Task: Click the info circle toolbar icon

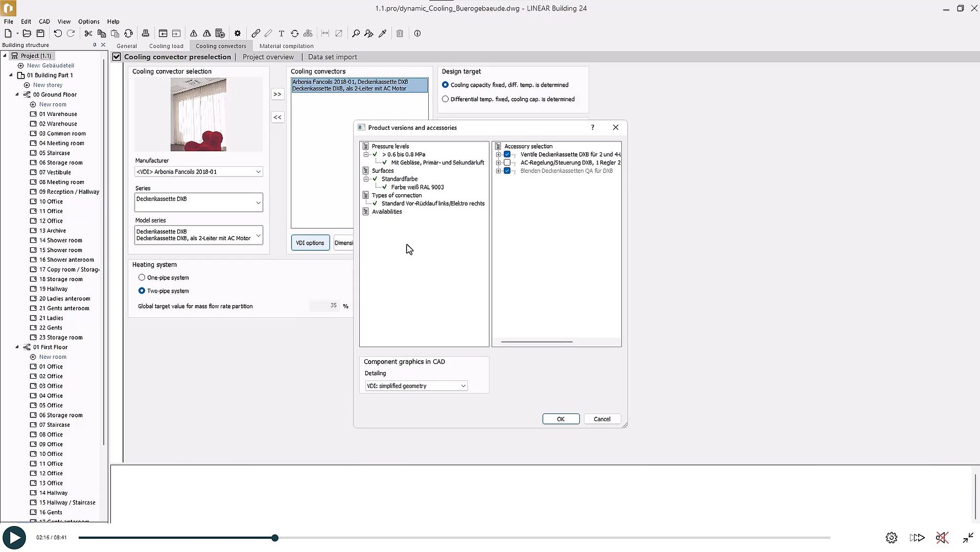Action: click(x=417, y=33)
